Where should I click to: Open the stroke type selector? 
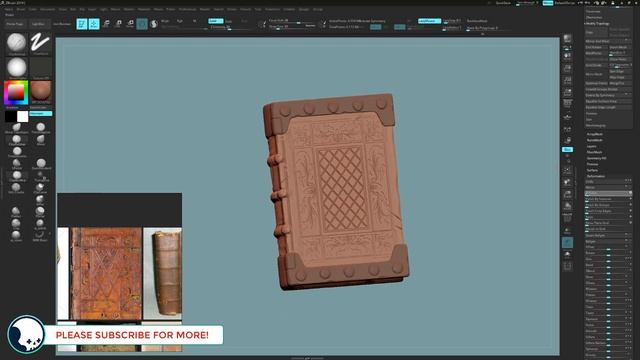[40, 43]
